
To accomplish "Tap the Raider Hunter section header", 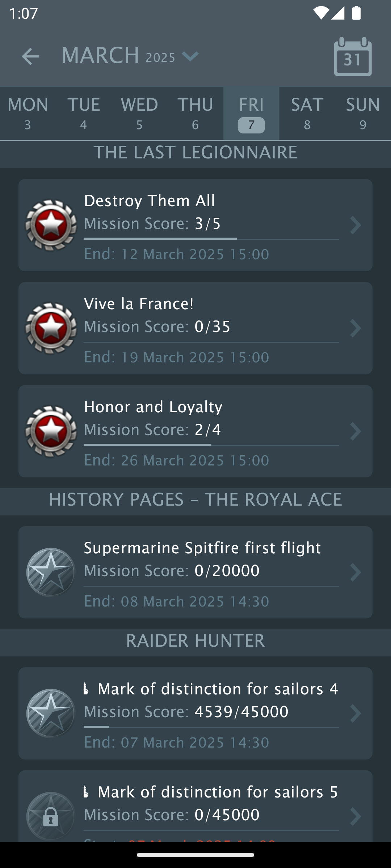I will [x=195, y=641].
